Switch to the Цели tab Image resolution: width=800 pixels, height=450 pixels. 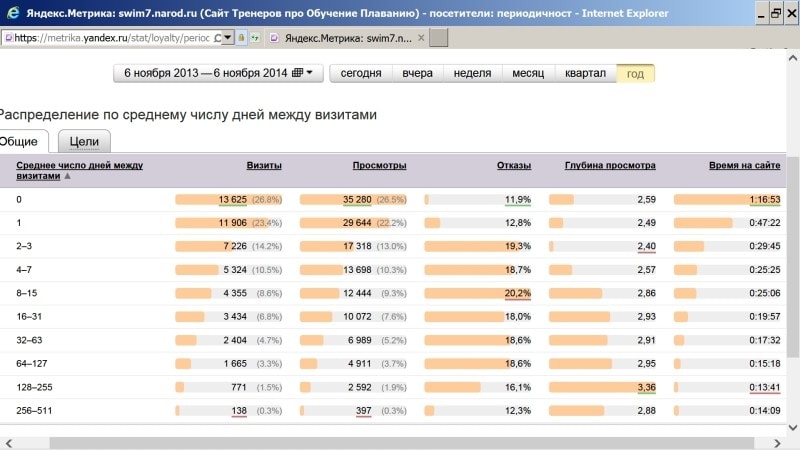84,142
